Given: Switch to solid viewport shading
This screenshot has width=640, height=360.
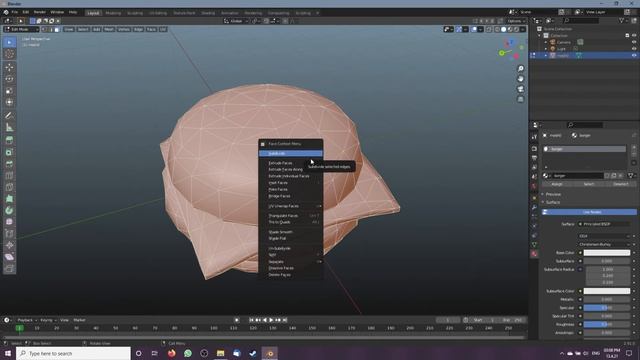Looking at the screenshot, I should click(503, 29).
